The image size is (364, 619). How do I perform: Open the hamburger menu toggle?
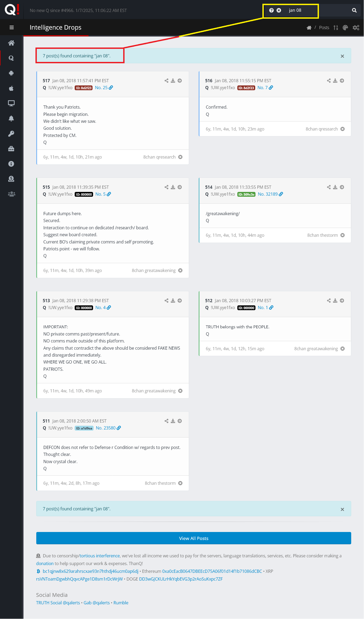click(x=11, y=27)
